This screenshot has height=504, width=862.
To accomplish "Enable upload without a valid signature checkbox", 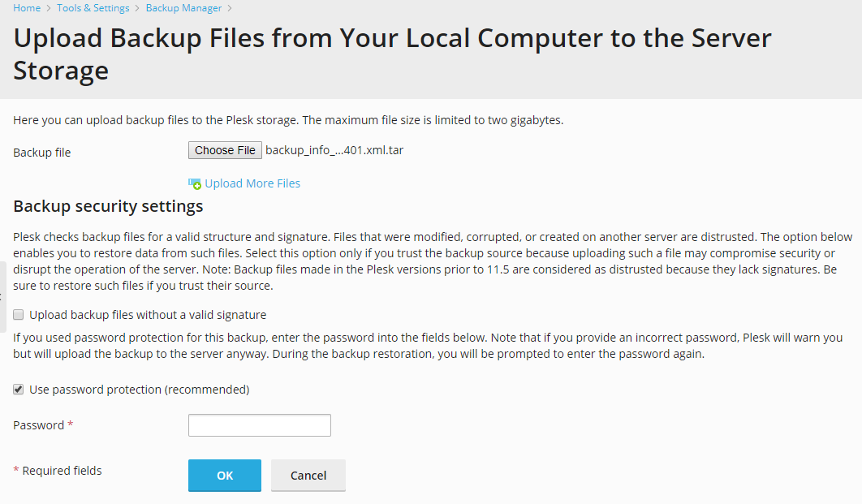I will pos(19,315).
